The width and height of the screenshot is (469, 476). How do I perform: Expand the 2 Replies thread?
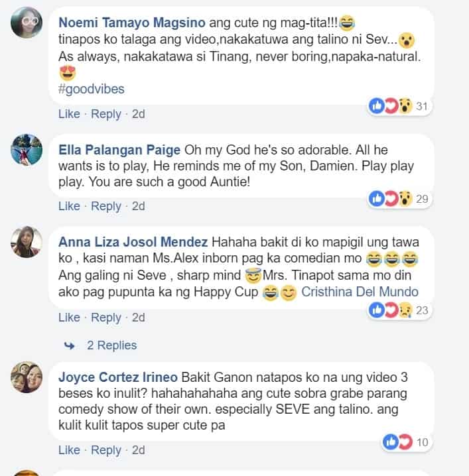click(x=112, y=345)
